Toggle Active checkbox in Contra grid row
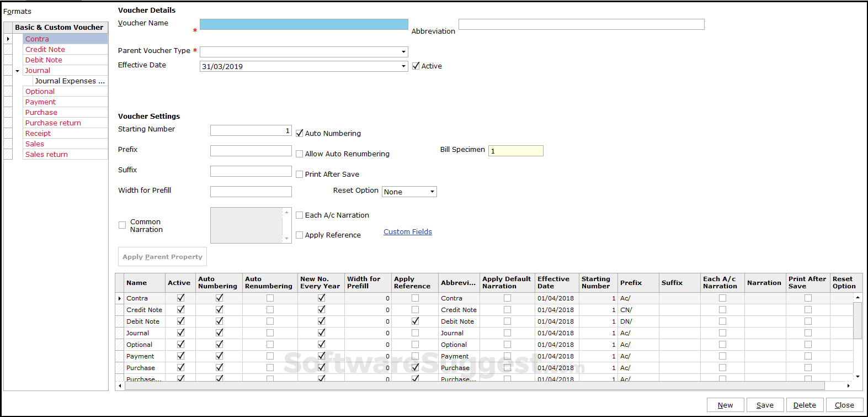Screen dimensions: 868x417 point(180,298)
